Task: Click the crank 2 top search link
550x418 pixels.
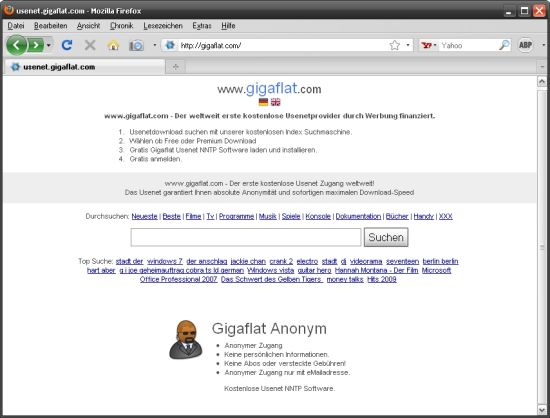Action: [x=281, y=261]
